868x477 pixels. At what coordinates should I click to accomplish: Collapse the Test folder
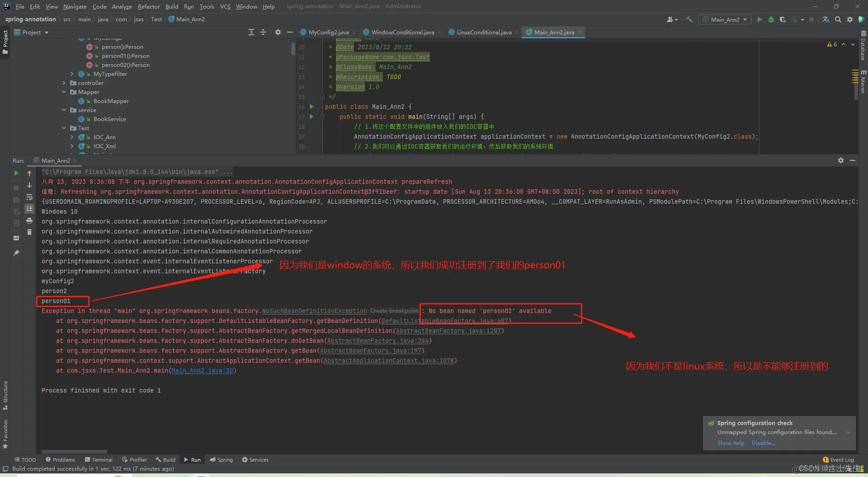pyautogui.click(x=64, y=128)
